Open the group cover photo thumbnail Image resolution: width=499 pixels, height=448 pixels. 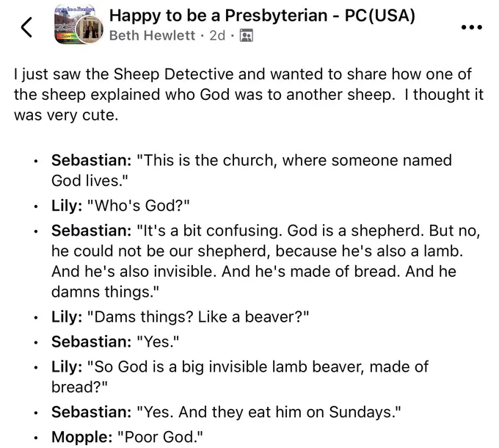pyautogui.click(x=70, y=26)
